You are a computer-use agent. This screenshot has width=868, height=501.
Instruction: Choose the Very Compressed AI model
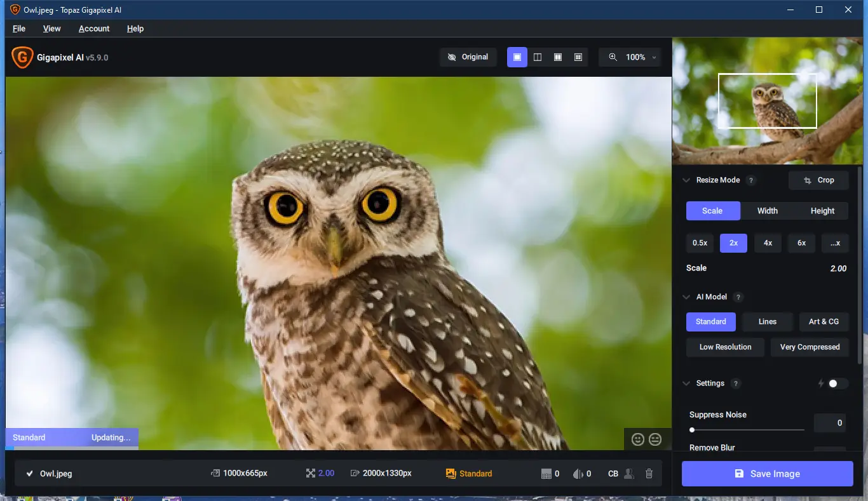pos(810,347)
